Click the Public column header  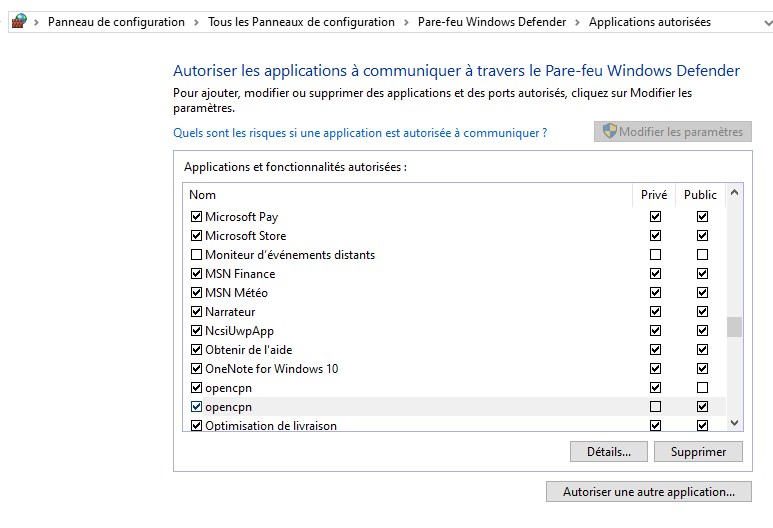pos(700,195)
